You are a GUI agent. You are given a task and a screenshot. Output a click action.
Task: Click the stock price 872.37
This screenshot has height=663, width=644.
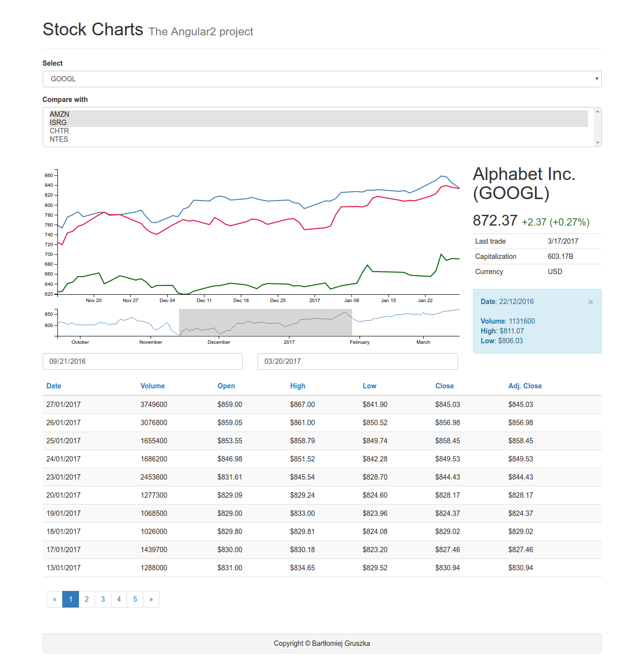tap(495, 221)
